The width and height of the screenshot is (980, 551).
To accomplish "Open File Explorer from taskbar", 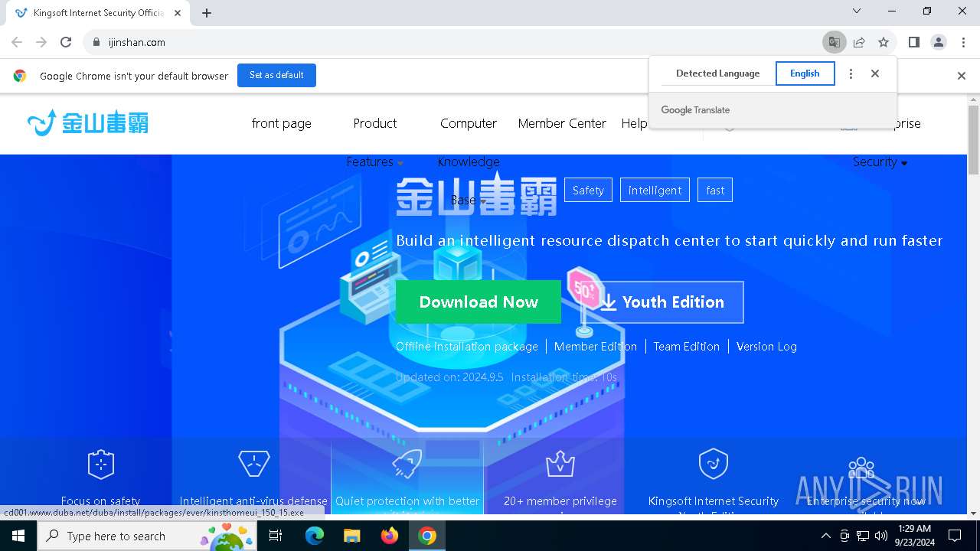I will 352,536.
